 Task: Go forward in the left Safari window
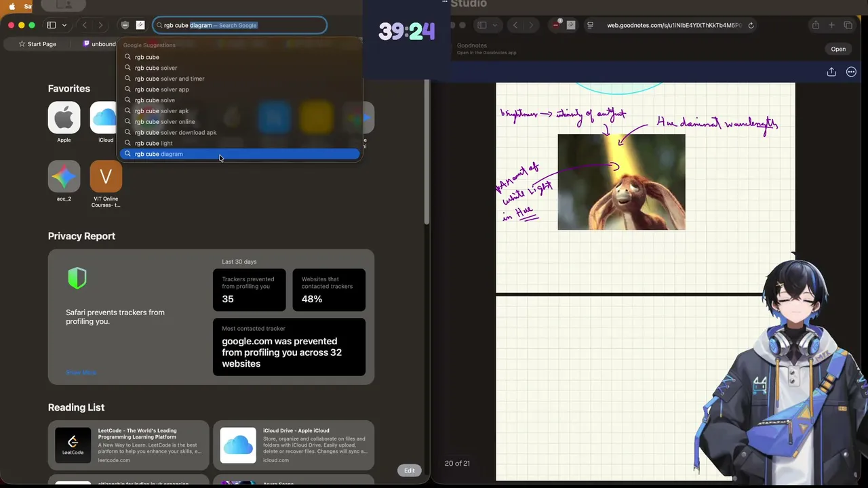point(100,25)
